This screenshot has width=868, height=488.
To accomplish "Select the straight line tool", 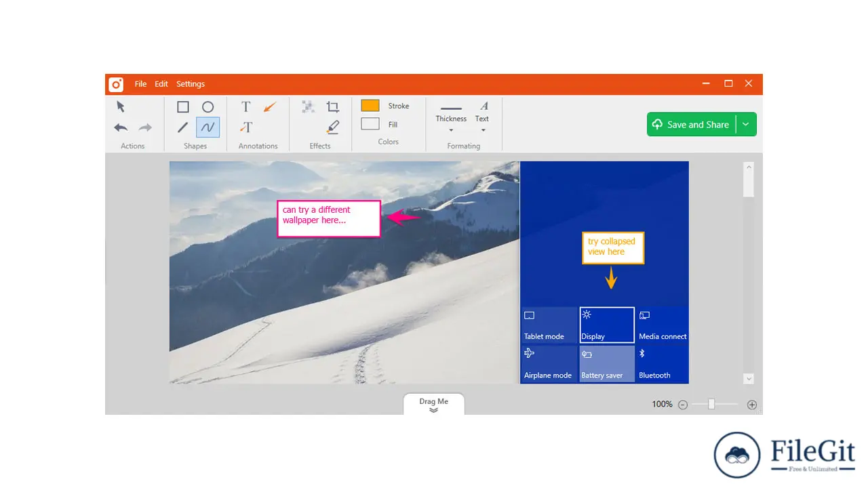I will pyautogui.click(x=183, y=127).
